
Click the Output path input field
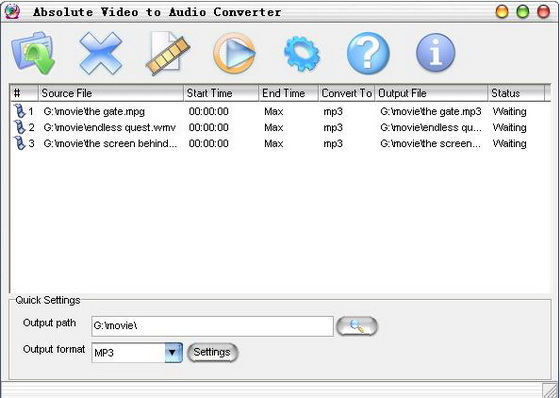(212, 326)
